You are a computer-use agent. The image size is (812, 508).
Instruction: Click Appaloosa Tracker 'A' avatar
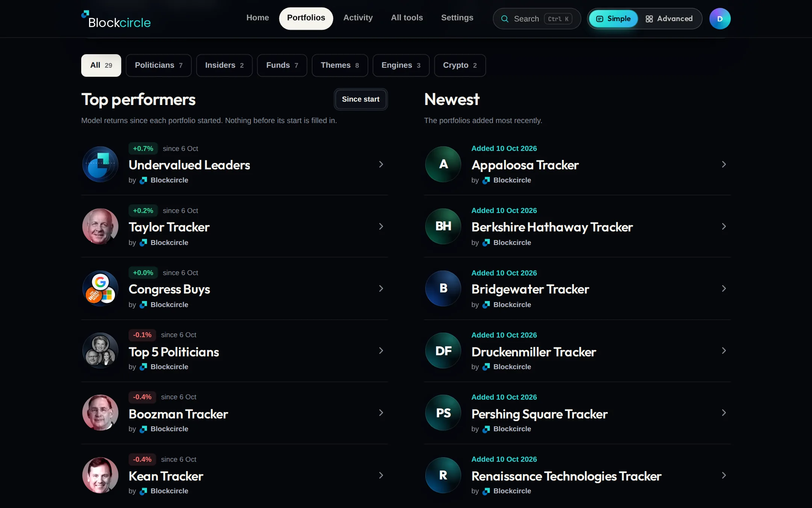tap(443, 164)
